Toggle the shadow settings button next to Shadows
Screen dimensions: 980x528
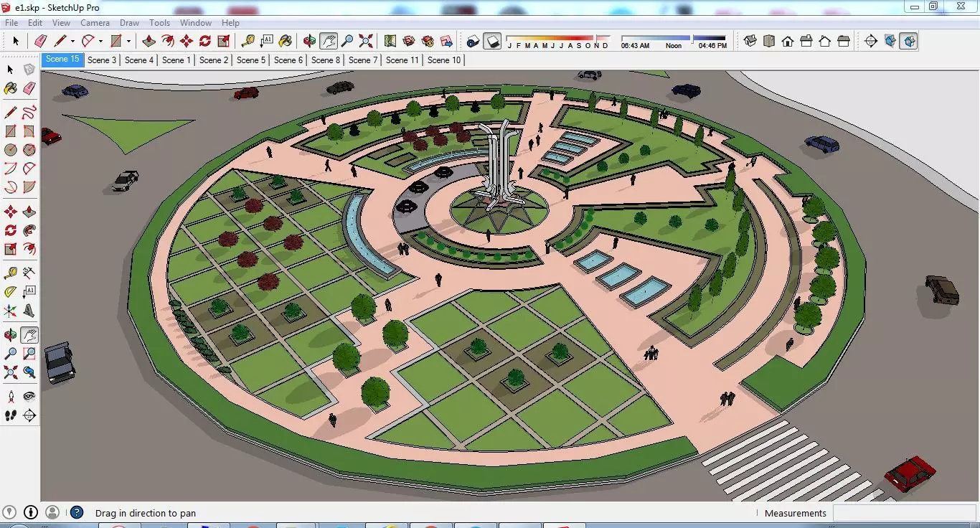473,41
